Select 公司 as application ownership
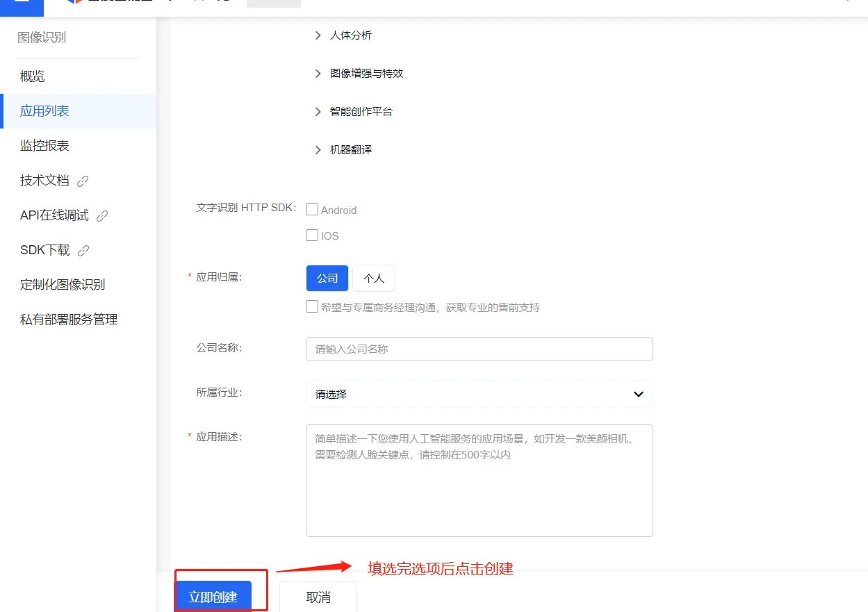This screenshot has height=612, width=868. click(x=327, y=278)
